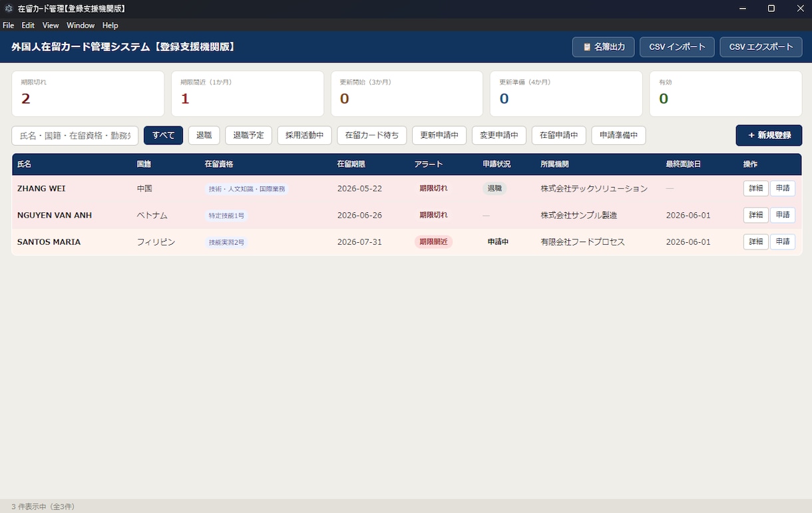Click the 国籍 column header
The width and height of the screenshot is (812, 513).
point(144,164)
